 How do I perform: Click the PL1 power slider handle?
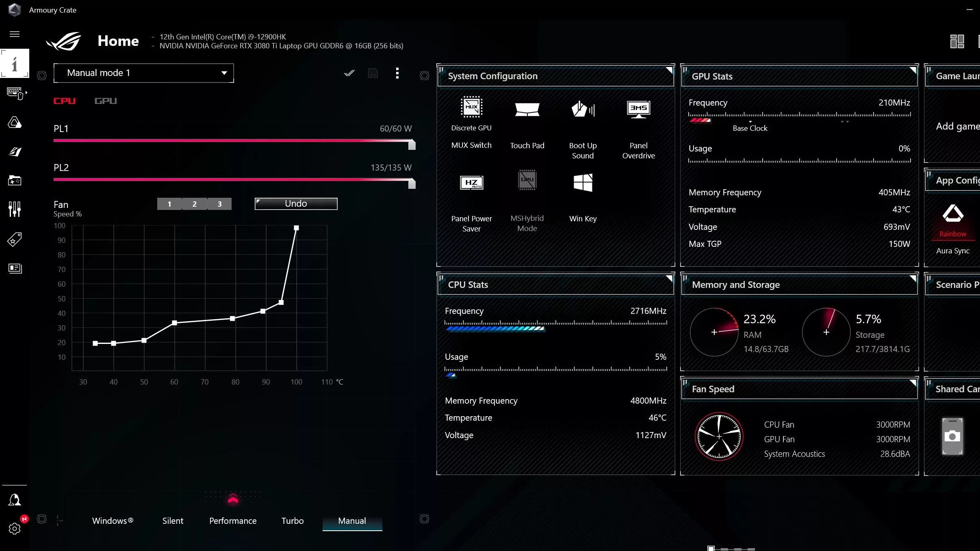tap(412, 145)
